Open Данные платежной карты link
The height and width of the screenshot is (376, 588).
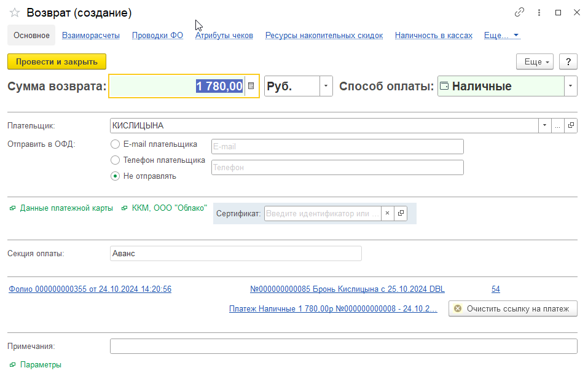pyautogui.click(x=61, y=208)
